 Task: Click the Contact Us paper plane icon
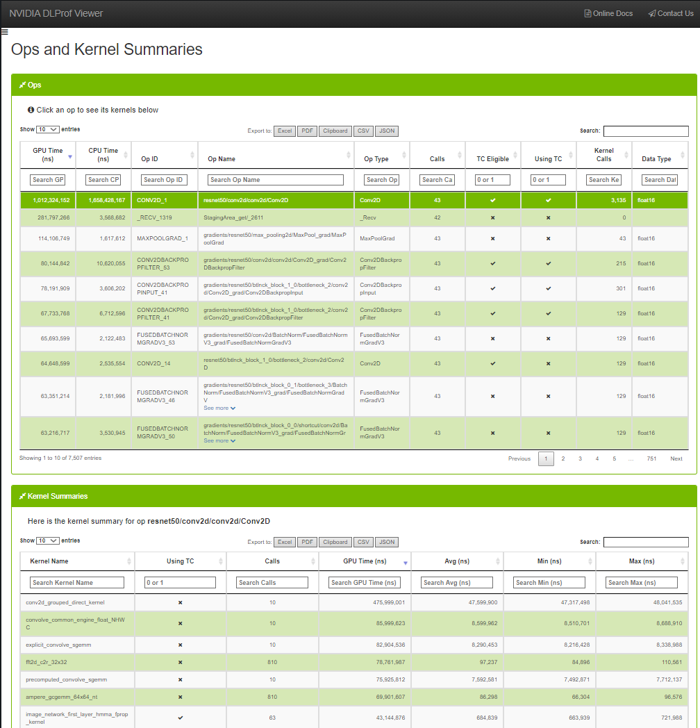[651, 13]
